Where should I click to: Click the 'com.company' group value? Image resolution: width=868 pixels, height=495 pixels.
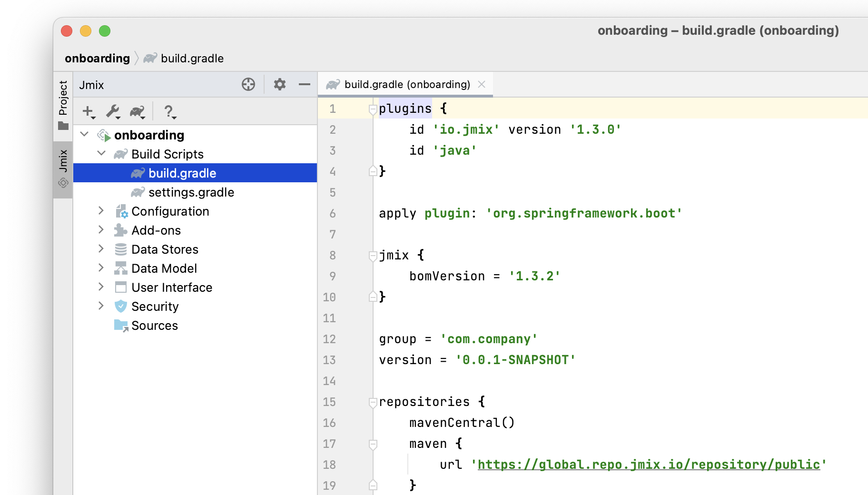pyautogui.click(x=489, y=339)
